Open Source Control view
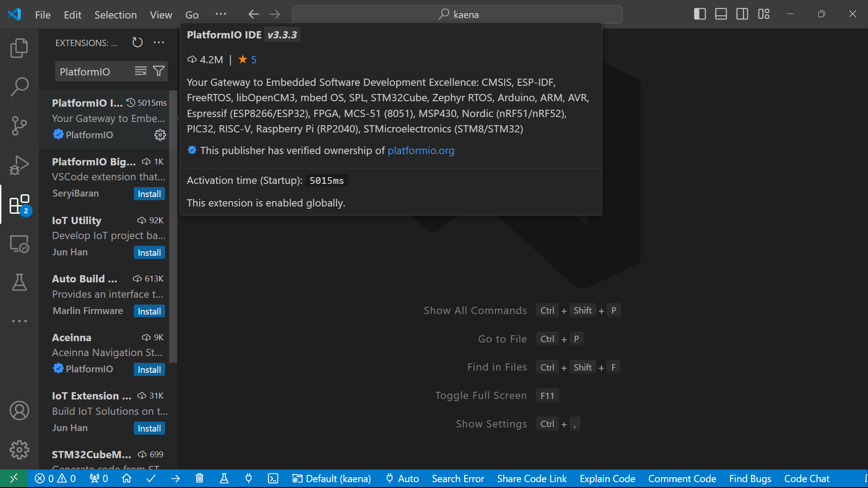 pos(19,126)
